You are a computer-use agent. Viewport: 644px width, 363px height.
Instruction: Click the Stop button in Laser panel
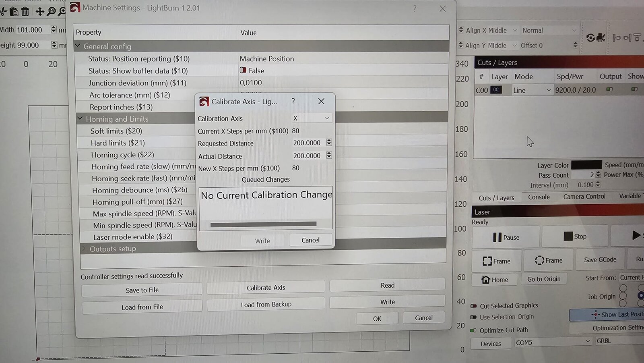(575, 236)
